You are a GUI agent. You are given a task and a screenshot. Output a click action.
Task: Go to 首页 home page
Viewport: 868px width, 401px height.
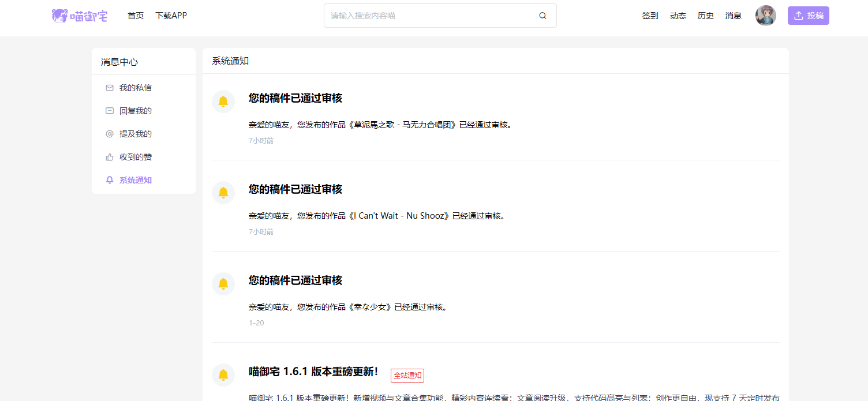[136, 16]
